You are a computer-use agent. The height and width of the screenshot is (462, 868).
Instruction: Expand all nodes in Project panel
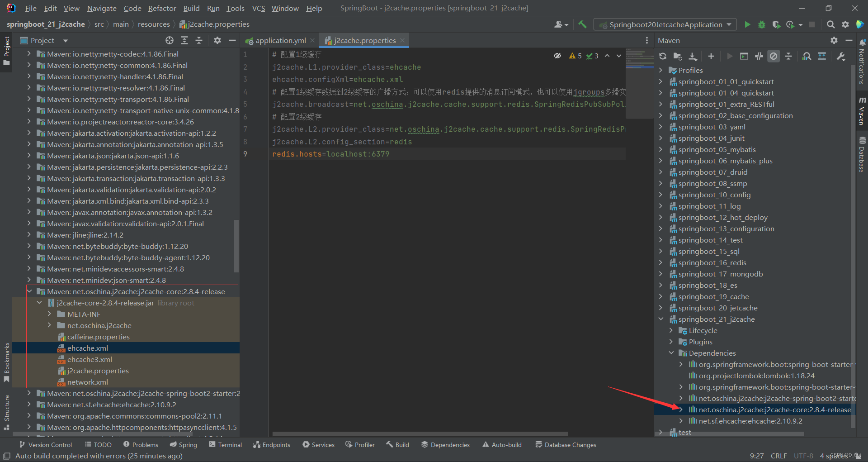coord(184,40)
